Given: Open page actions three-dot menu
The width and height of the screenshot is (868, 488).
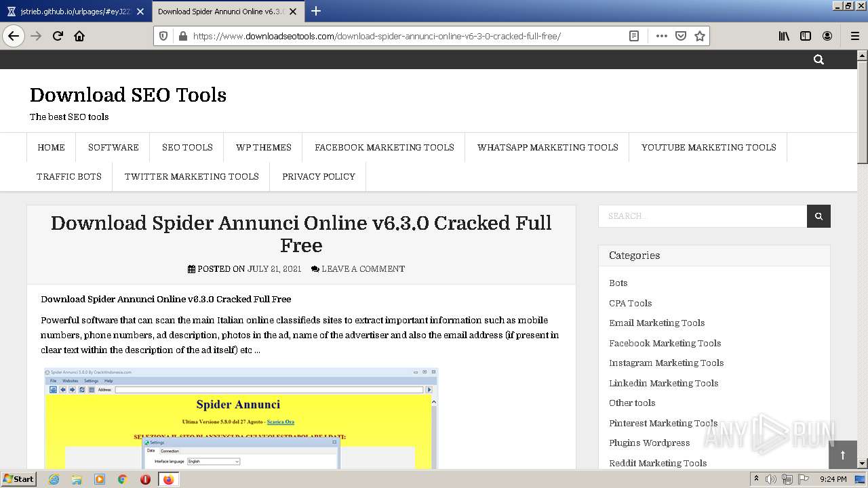Looking at the screenshot, I should (662, 36).
